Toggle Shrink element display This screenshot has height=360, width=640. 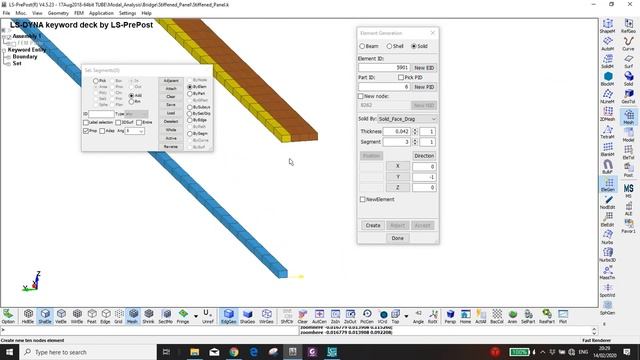[x=149, y=316]
